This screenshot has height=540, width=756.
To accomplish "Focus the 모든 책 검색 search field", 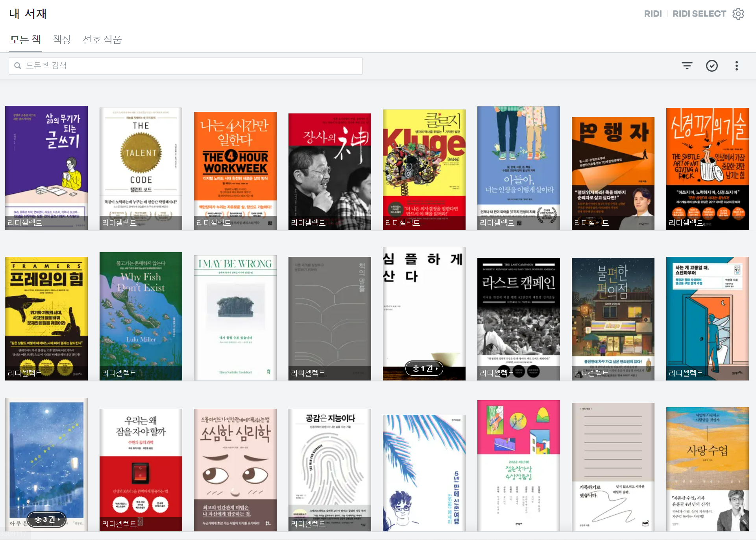I will click(186, 66).
